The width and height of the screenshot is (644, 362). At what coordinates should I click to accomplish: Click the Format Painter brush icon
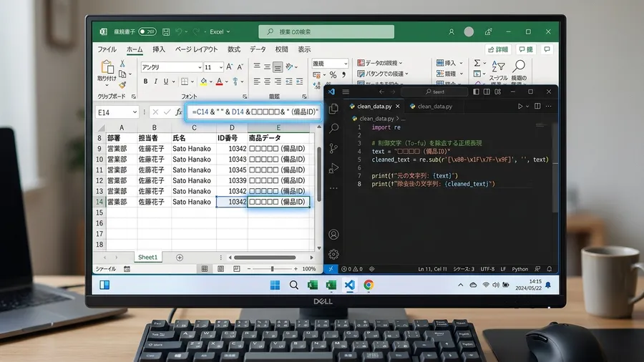(x=122, y=85)
